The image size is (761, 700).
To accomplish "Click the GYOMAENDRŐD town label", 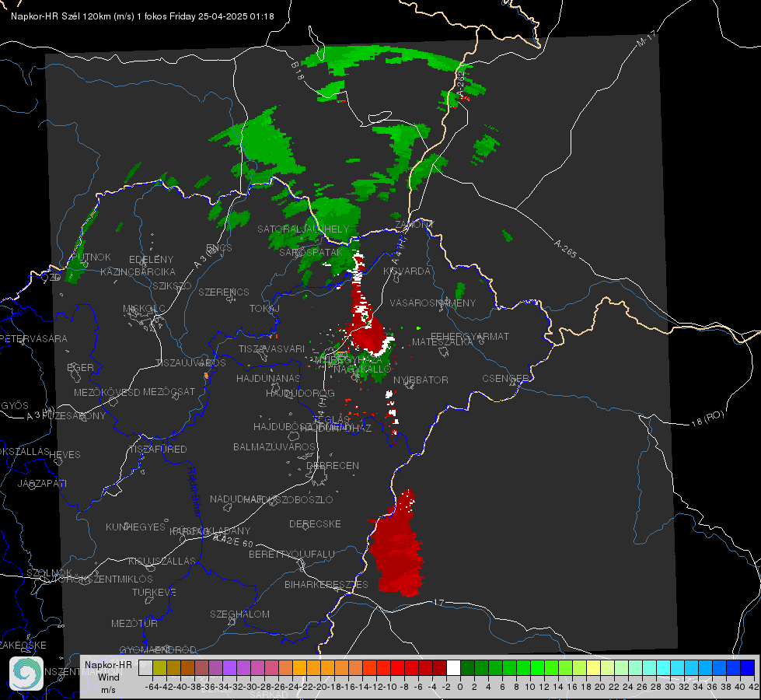I will 158,649.
